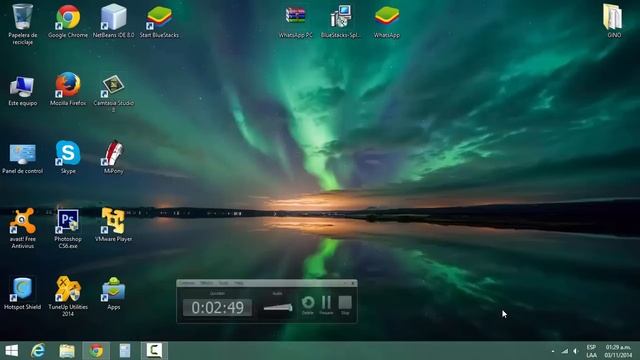Launch Internet Explorer from the taskbar
The width and height of the screenshot is (640, 360).
coord(38,351)
